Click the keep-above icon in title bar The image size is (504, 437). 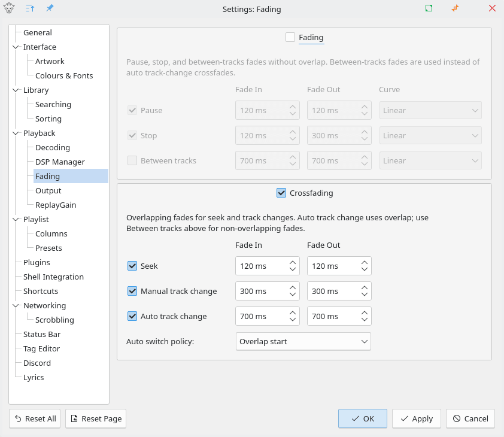[x=30, y=9]
